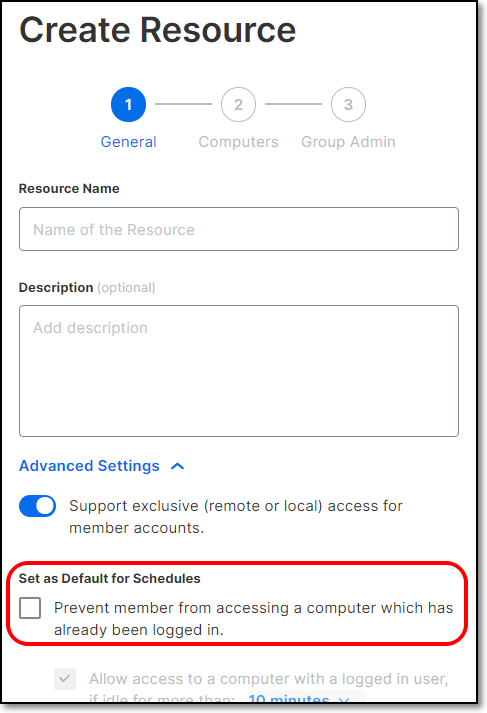The width and height of the screenshot is (487, 713).
Task: Open the General step label
Action: click(128, 142)
